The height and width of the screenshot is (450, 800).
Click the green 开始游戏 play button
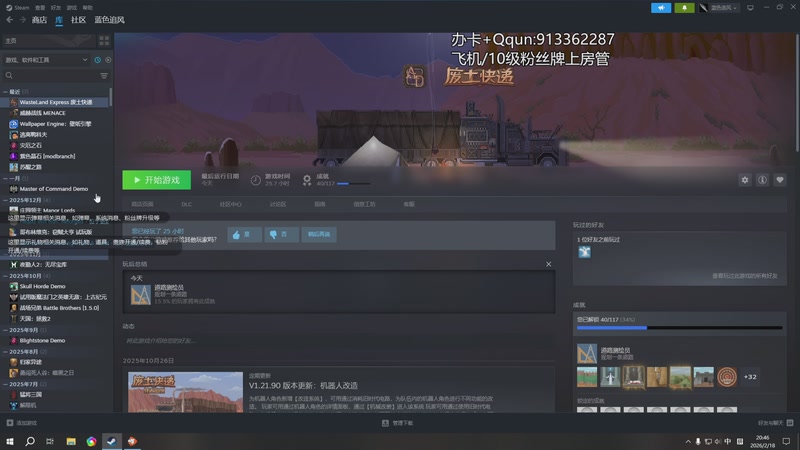[x=157, y=180]
